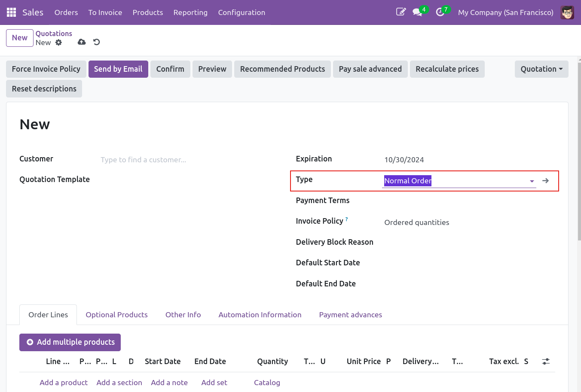Viewport: 581px width, 392px height.
Task: Click the Ordered quantities value
Action: (417, 222)
